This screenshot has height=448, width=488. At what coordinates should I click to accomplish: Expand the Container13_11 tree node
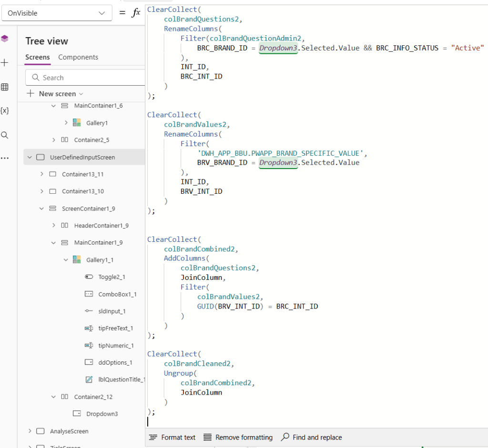pos(42,174)
